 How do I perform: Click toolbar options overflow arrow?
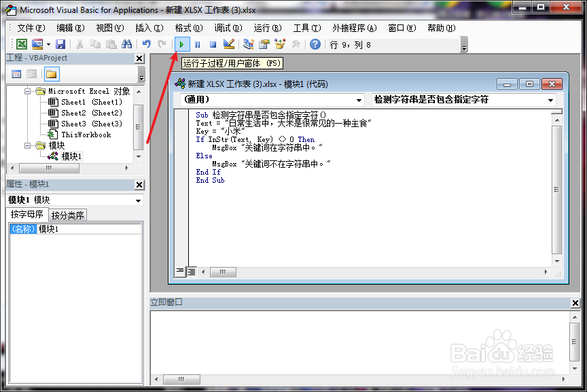point(464,45)
